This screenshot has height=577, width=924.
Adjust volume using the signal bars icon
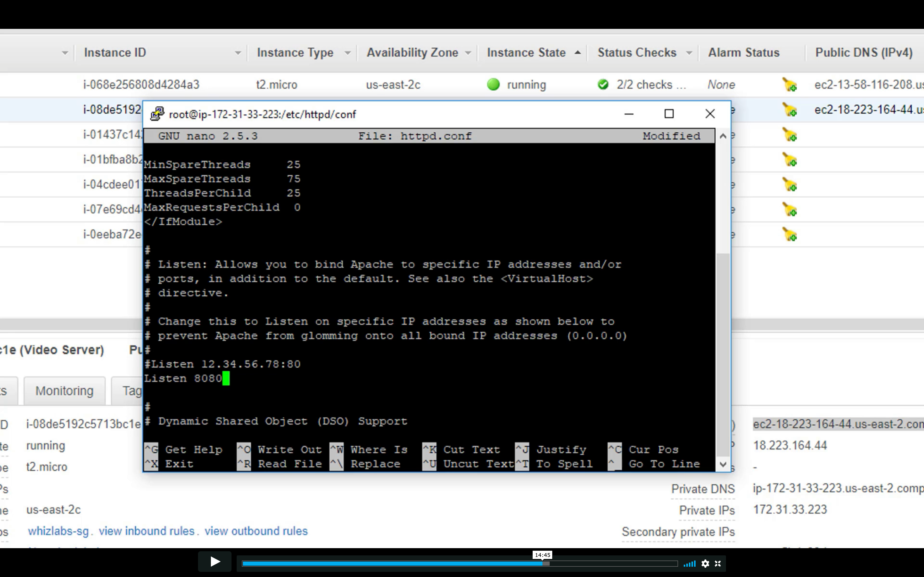click(690, 564)
